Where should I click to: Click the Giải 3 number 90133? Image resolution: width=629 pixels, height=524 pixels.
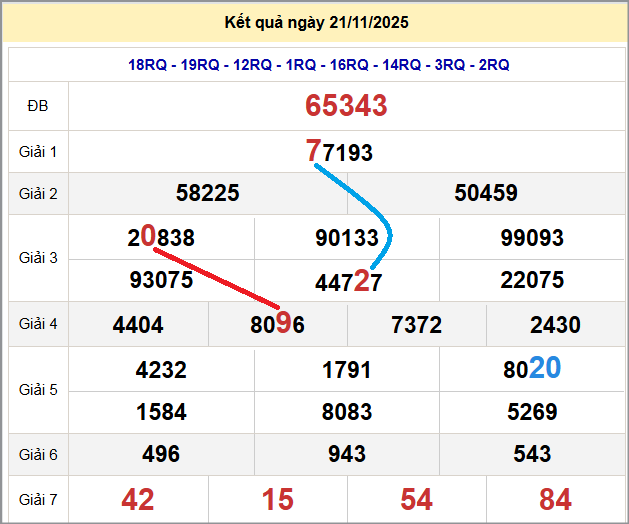click(x=347, y=238)
